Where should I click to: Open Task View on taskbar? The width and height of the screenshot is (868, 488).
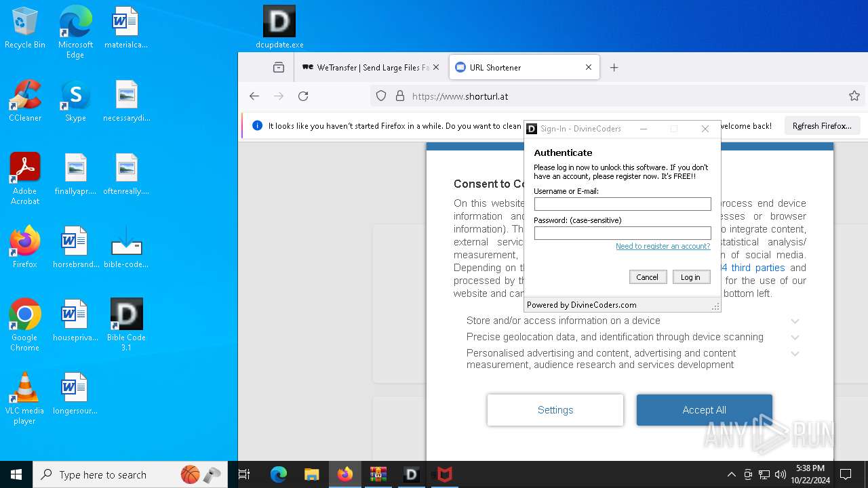click(245, 474)
